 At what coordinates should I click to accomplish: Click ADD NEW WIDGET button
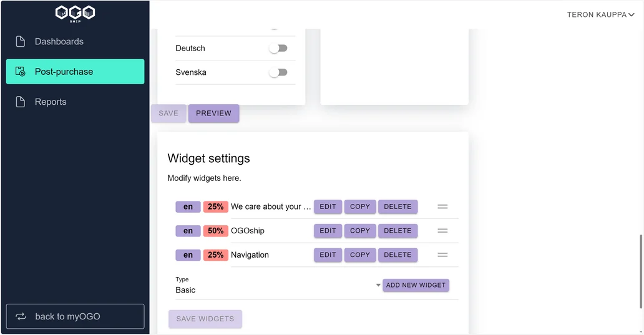416,285
